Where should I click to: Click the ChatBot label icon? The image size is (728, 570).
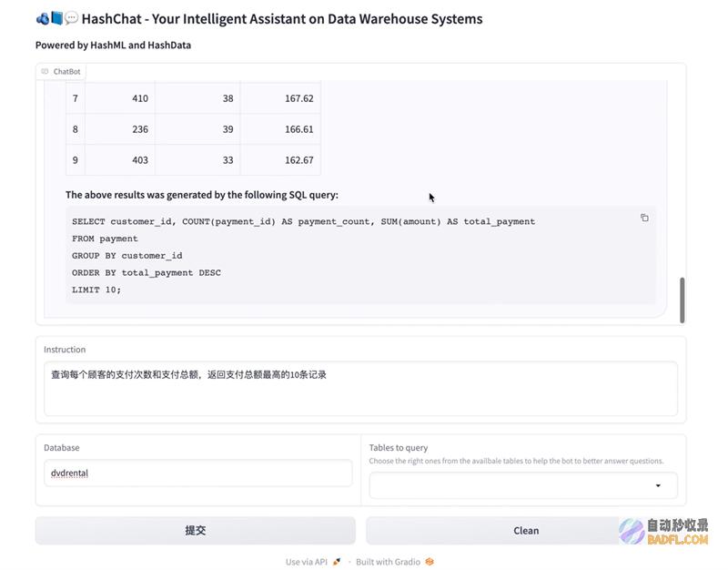pos(45,71)
